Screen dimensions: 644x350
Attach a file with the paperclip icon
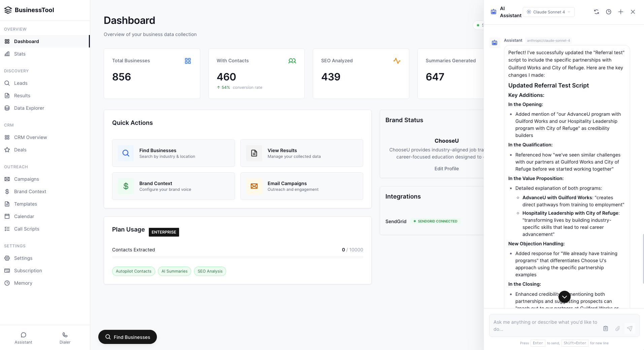click(x=617, y=329)
